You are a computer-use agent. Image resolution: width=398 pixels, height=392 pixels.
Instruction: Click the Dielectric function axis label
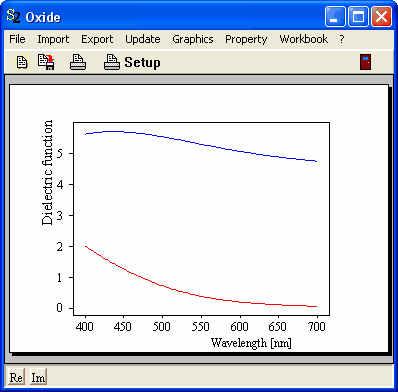click(47, 172)
